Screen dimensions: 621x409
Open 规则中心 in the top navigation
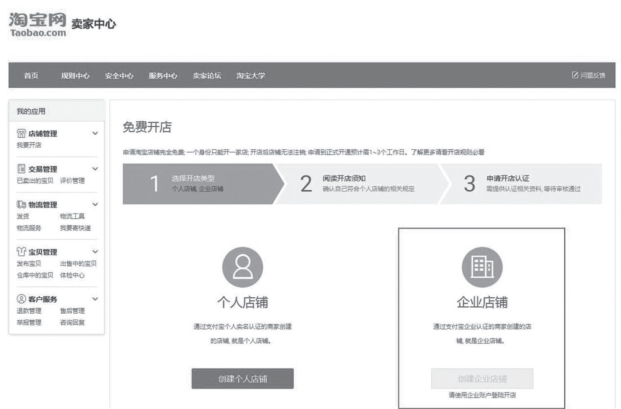coord(75,75)
